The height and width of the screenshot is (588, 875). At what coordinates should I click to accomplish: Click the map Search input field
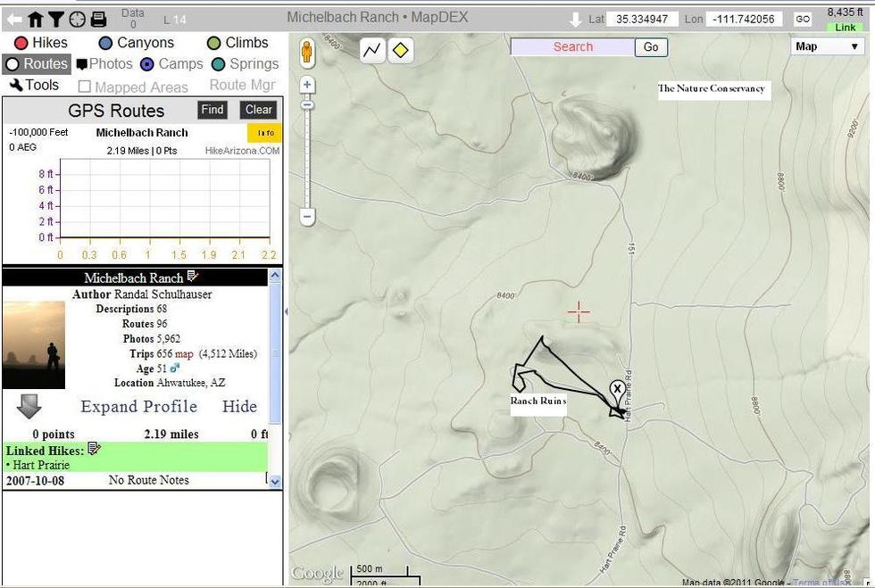pos(573,47)
